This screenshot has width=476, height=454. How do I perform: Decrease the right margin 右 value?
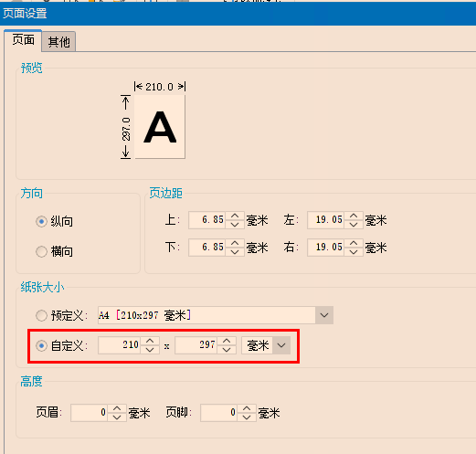point(354,252)
